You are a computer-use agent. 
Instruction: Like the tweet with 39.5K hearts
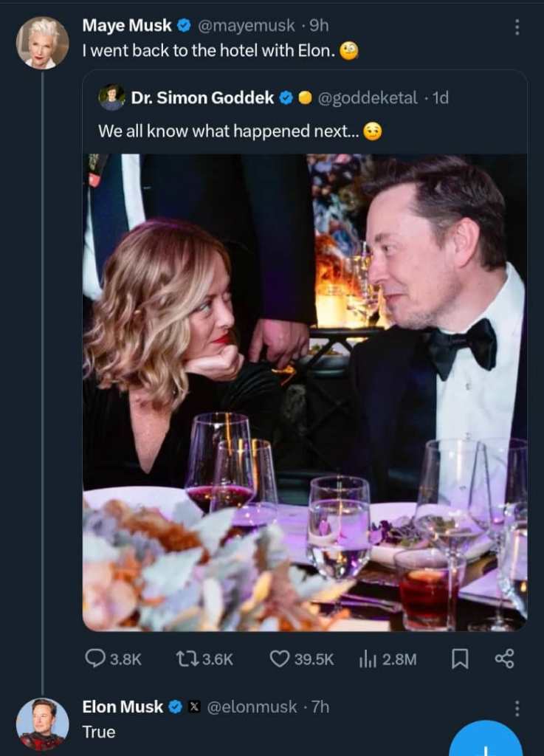280,659
